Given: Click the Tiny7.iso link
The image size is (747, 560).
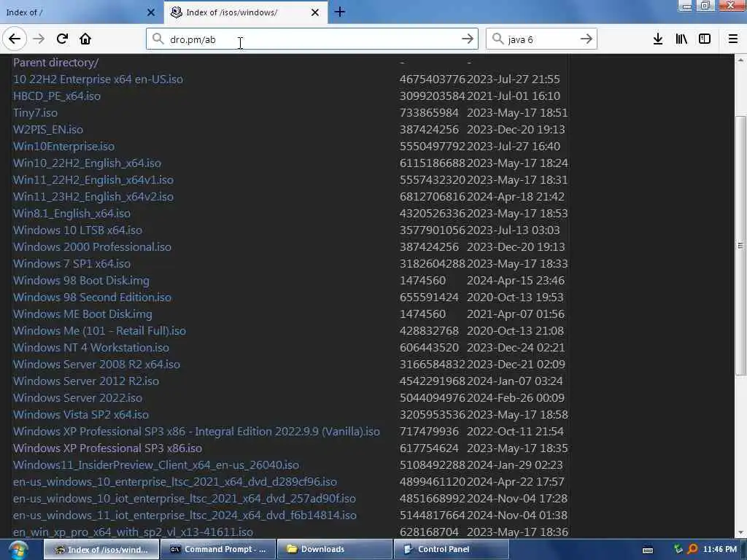Looking at the screenshot, I should pos(35,113).
